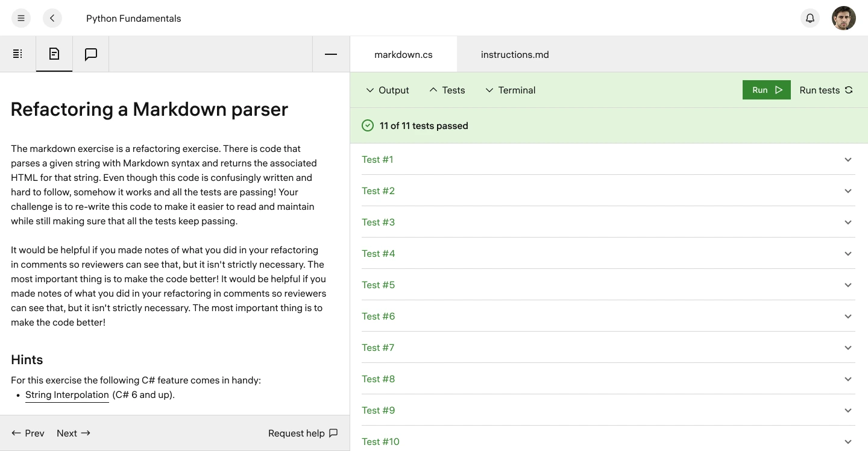Collapse the instructions pane with the minimize dash

click(x=330, y=54)
